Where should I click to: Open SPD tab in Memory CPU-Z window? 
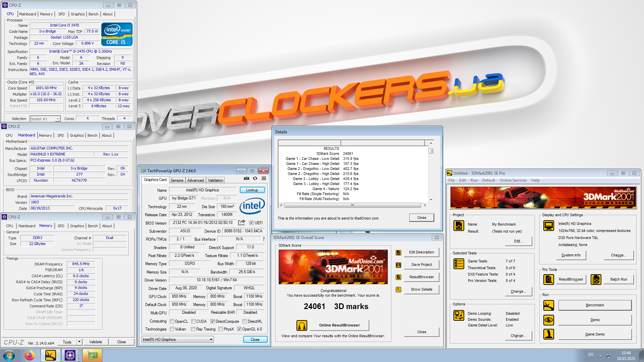(61, 226)
